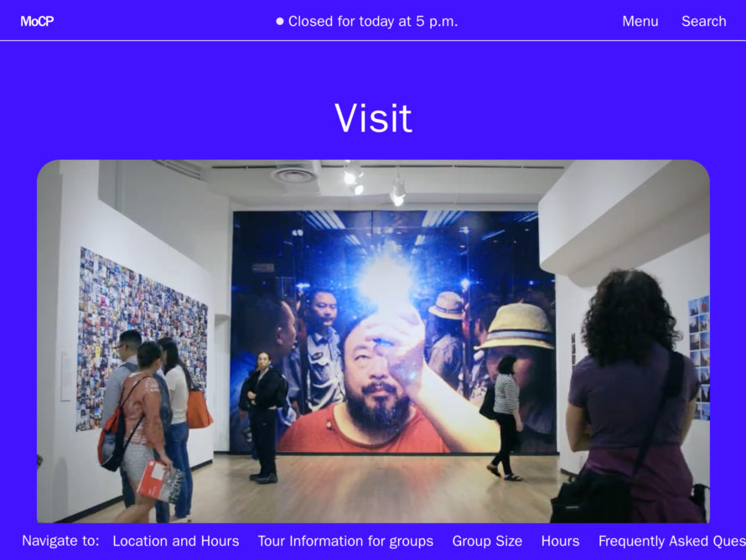Select the standalone Hours anchor link

pos(560,541)
